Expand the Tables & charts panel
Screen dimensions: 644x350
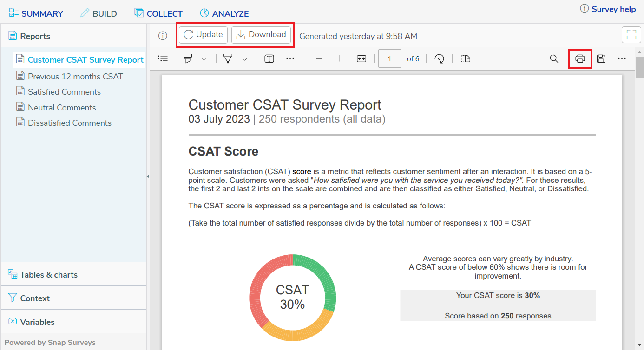pyautogui.click(x=48, y=275)
